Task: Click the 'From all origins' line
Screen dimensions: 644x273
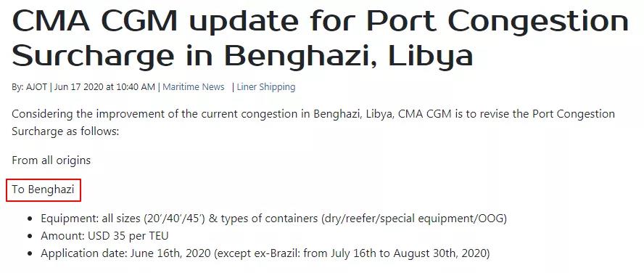Action: click(x=51, y=160)
